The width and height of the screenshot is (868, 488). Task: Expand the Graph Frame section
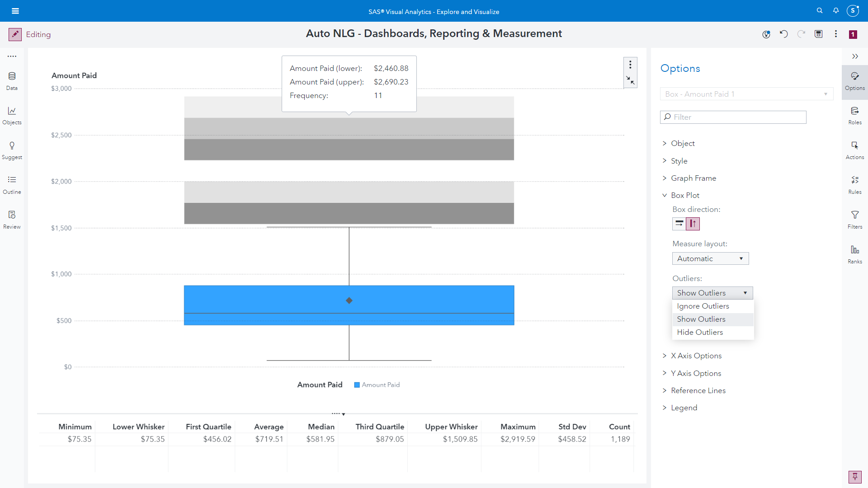pos(693,178)
